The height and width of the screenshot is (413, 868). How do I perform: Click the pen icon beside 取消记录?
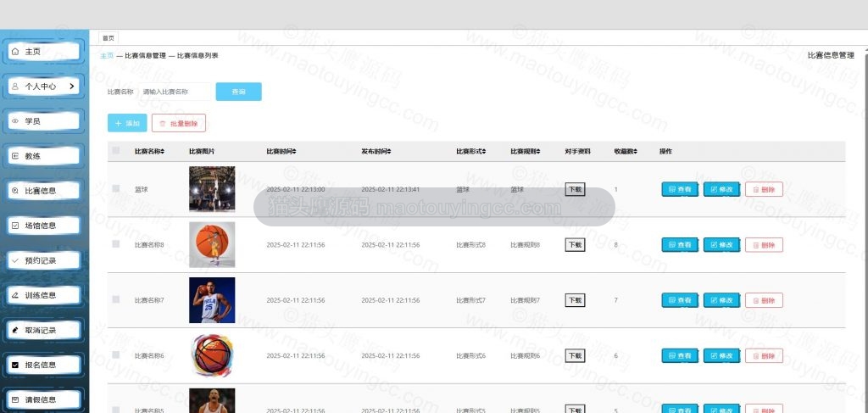(x=15, y=331)
